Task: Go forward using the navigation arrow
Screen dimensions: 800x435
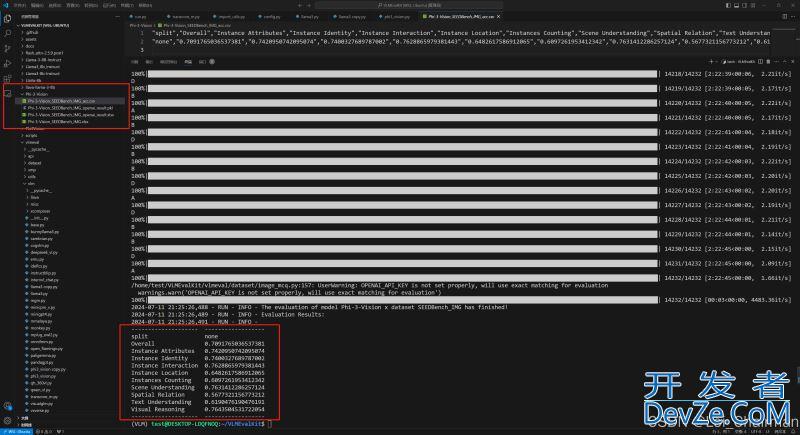Action: [x=309, y=5]
